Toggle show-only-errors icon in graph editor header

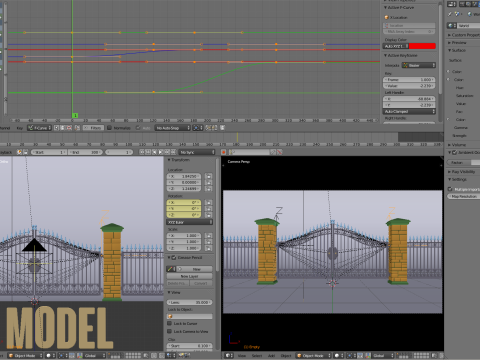(x=69, y=128)
